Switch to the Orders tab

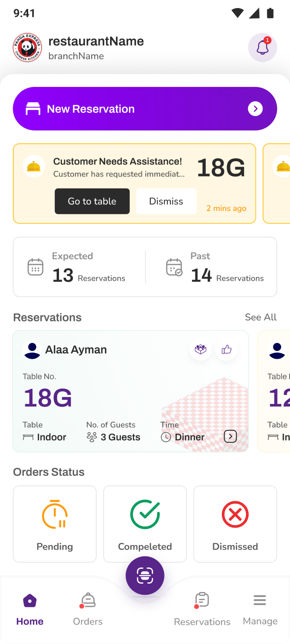click(x=88, y=609)
